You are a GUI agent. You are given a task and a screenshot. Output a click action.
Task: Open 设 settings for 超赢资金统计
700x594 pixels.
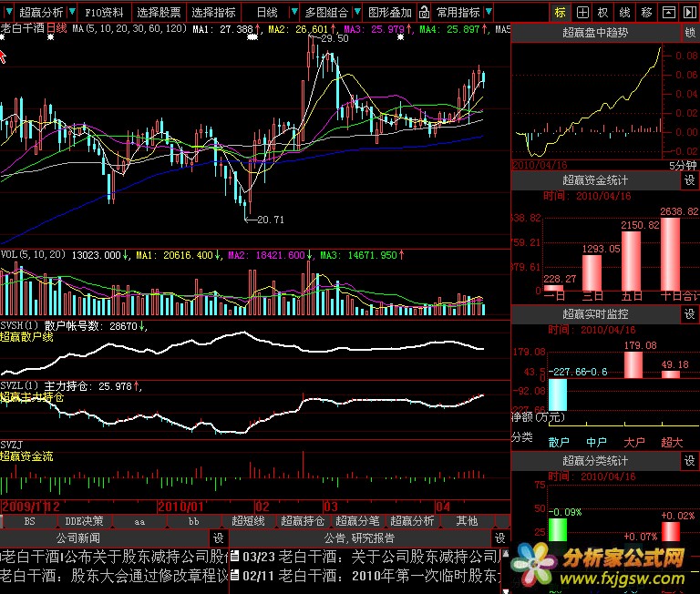(690, 180)
